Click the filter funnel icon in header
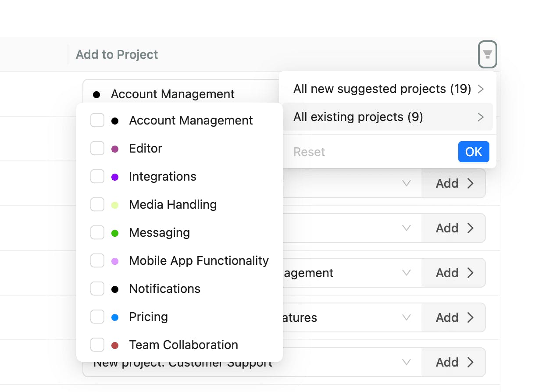 click(x=487, y=55)
